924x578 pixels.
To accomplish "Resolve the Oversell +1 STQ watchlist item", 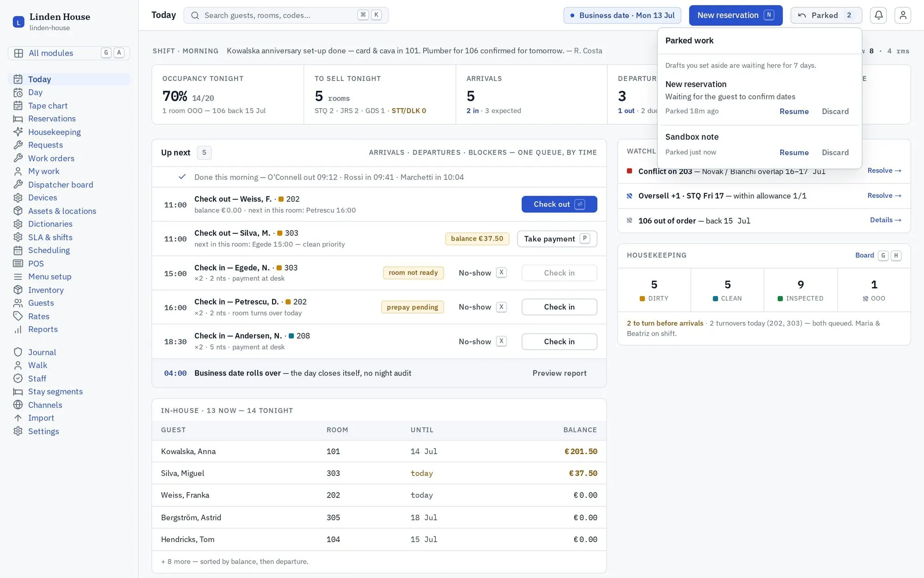I will (884, 196).
